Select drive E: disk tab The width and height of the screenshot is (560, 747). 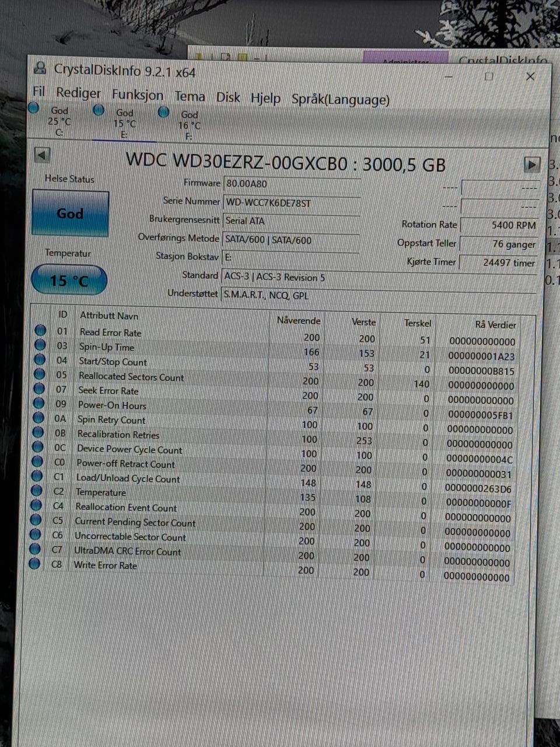[124, 123]
